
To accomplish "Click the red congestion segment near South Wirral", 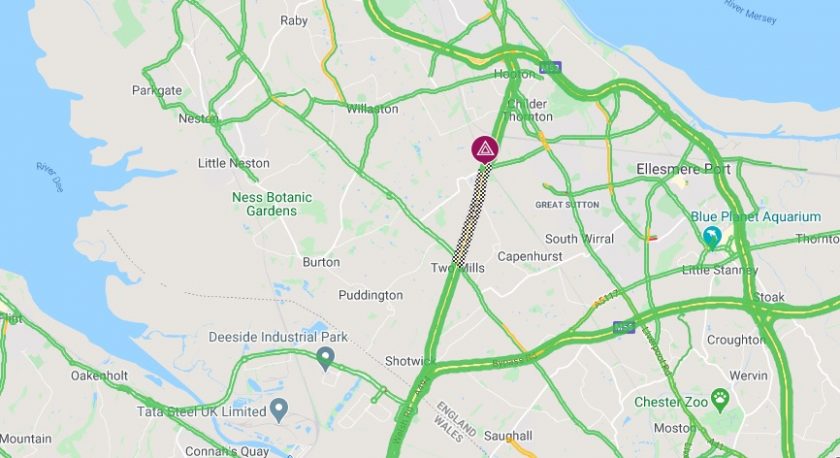I will [x=652, y=238].
